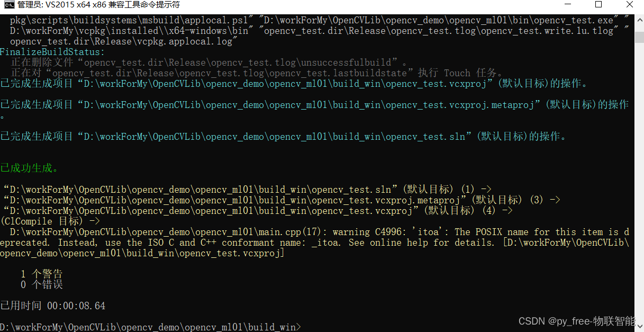Viewport: 644px width, 332px height.
Task: Click the elapsed time 00:00:08.64 text
Action: click(x=77, y=306)
